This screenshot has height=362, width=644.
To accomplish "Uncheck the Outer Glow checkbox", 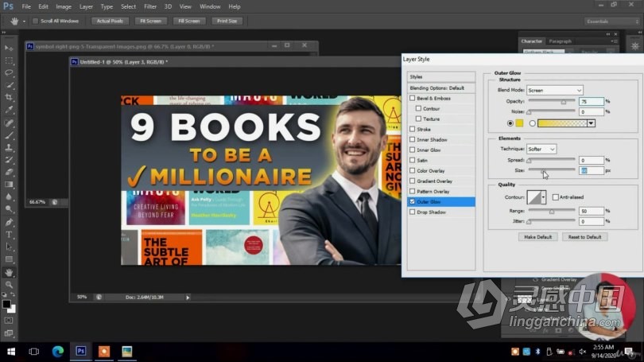I will pos(413,202).
